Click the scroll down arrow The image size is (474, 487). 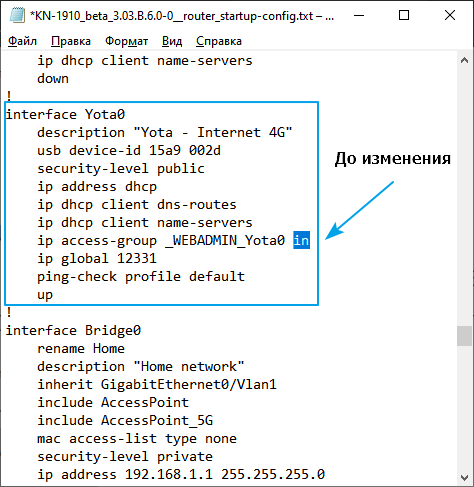click(x=464, y=477)
